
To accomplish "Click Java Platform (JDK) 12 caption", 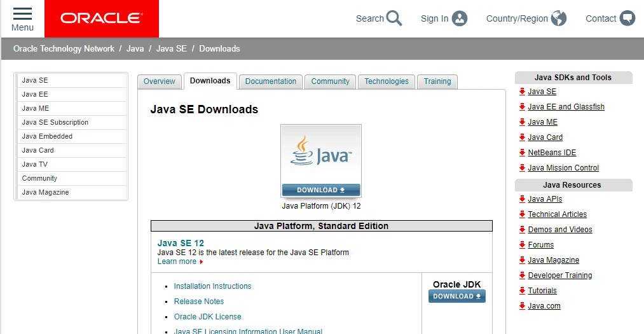I will 321,206.
